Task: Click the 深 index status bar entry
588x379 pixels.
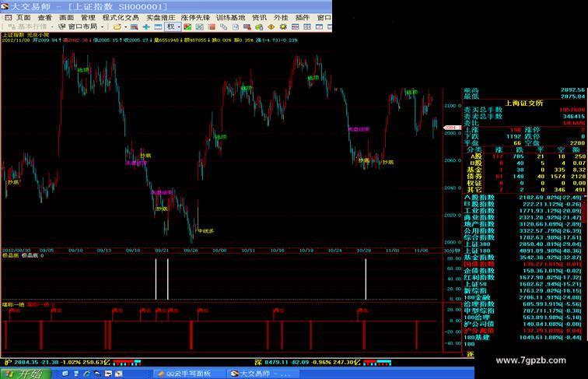Action: [x=323, y=363]
